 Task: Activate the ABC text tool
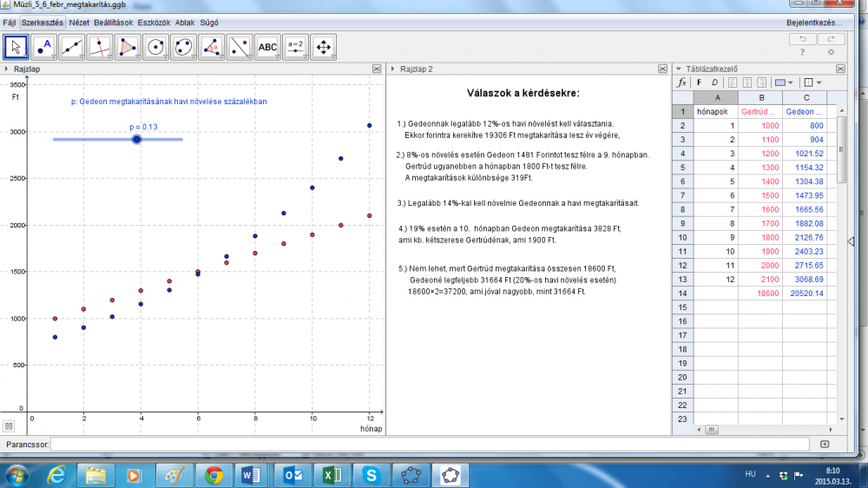click(268, 47)
